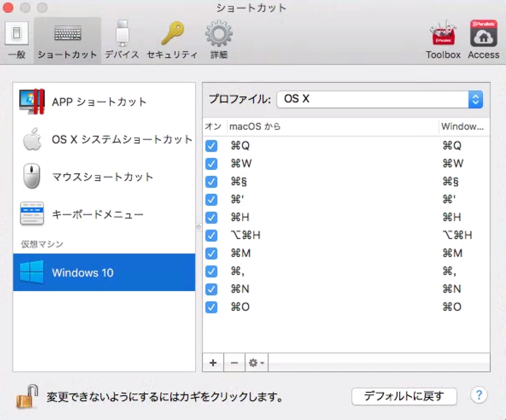The width and height of the screenshot is (506, 420).
Task: Click the padlock to prevent changes
Action: pos(27,396)
